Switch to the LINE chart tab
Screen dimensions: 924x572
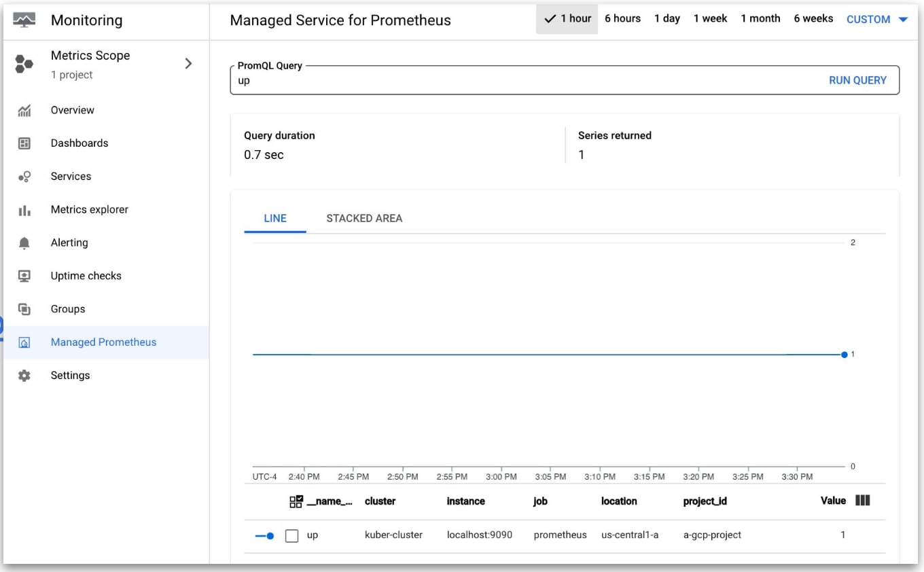point(275,218)
